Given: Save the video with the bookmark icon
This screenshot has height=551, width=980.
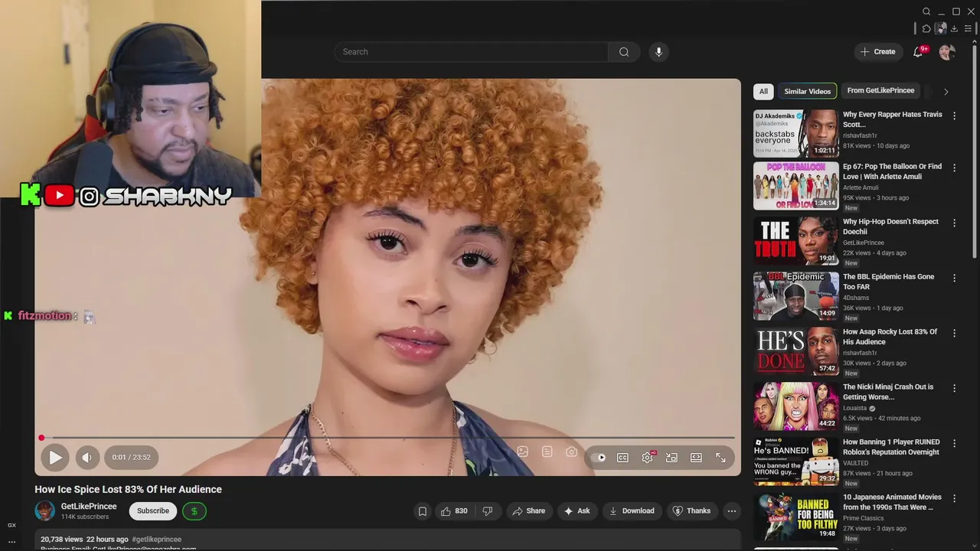Looking at the screenshot, I should tap(422, 511).
